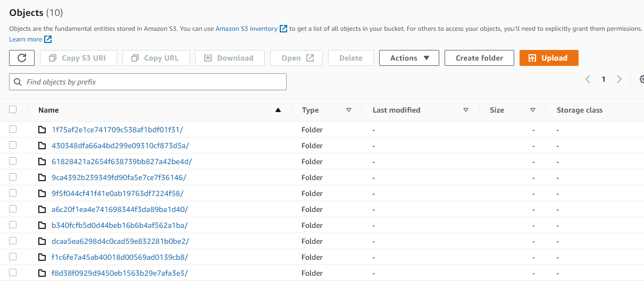The height and width of the screenshot is (281, 644).
Task: Click the Download button
Action: tap(229, 58)
